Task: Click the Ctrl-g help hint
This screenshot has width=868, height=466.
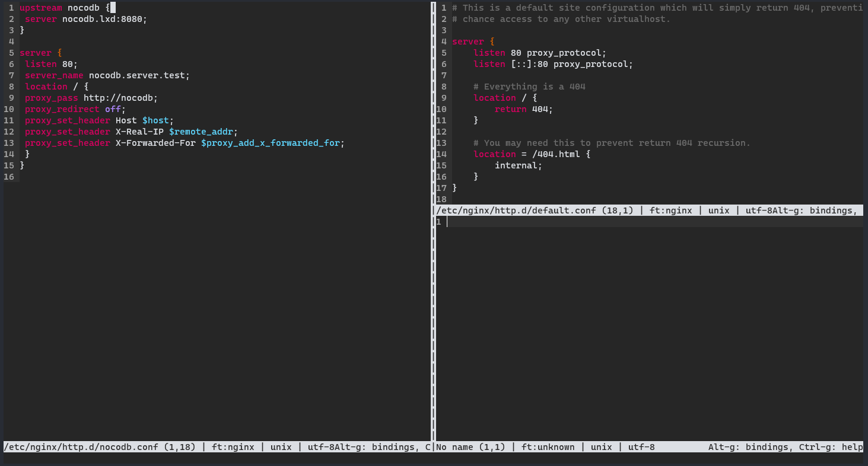Action: coord(831,446)
